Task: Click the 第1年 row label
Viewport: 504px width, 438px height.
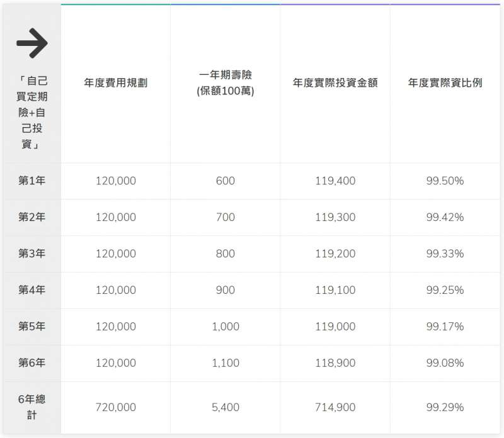Action: [x=32, y=181]
